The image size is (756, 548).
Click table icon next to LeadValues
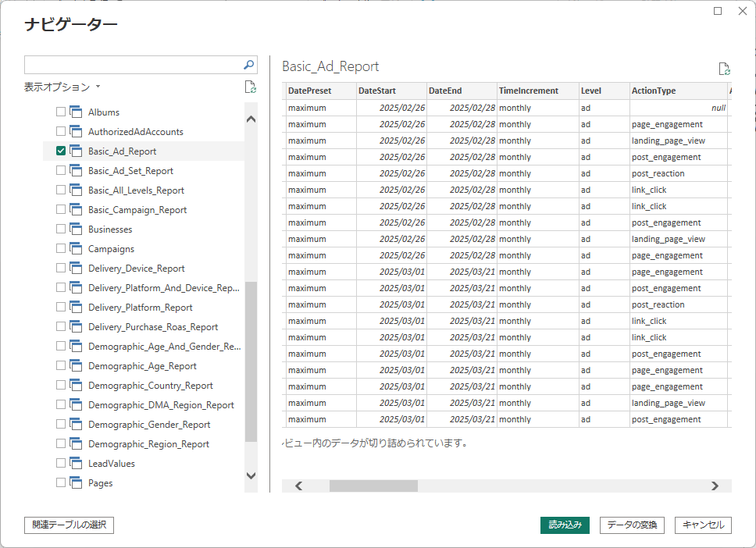[76, 463]
